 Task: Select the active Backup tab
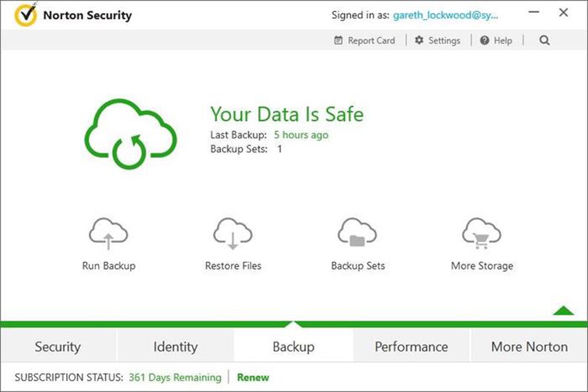[293, 347]
